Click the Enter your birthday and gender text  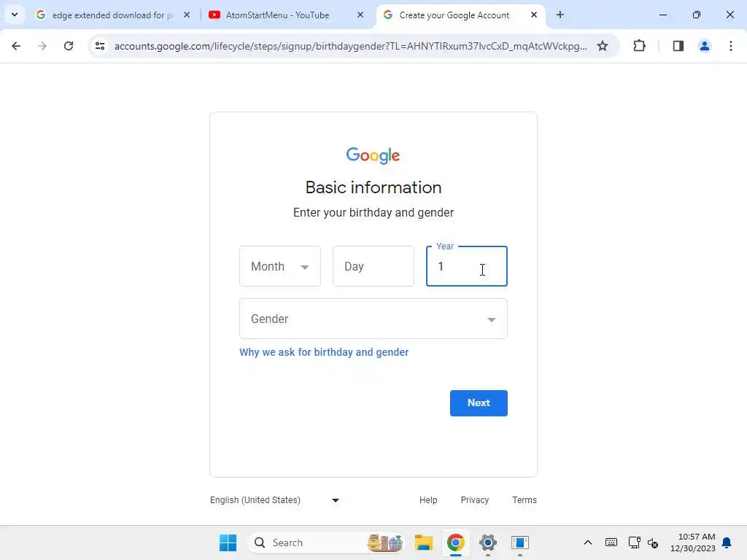point(373,212)
